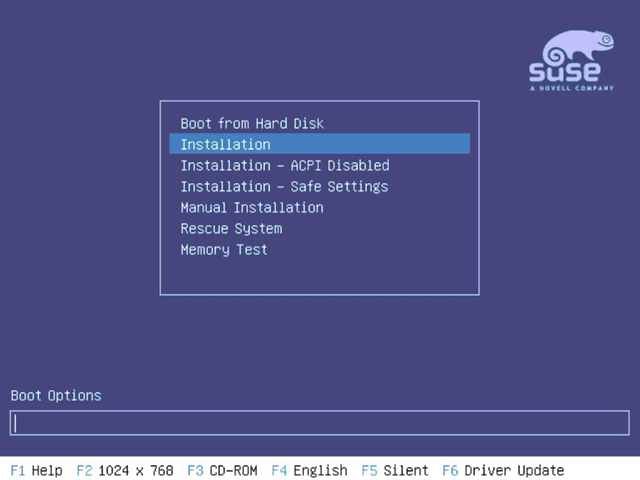640x480 pixels.
Task: Change F4 English language setting
Action: point(309,470)
